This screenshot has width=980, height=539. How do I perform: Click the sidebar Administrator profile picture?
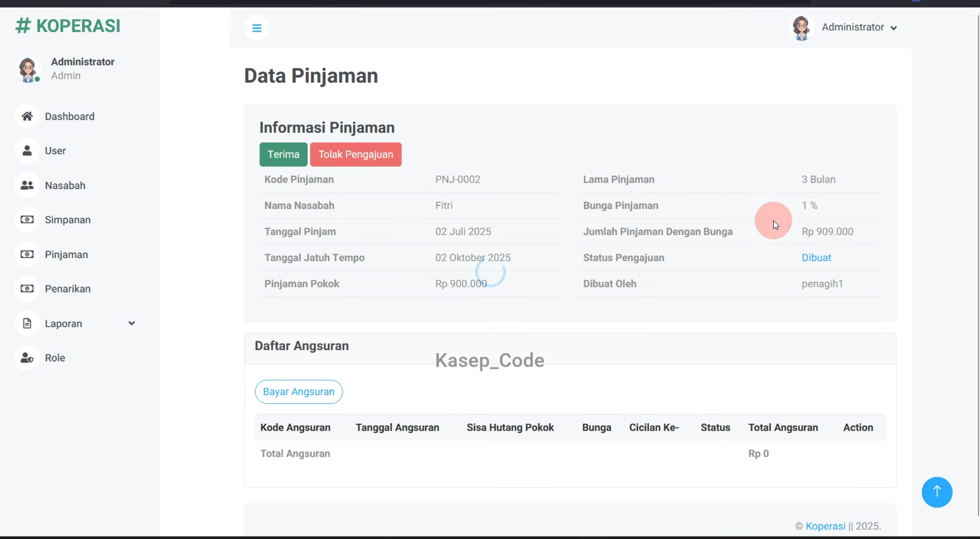(28, 69)
